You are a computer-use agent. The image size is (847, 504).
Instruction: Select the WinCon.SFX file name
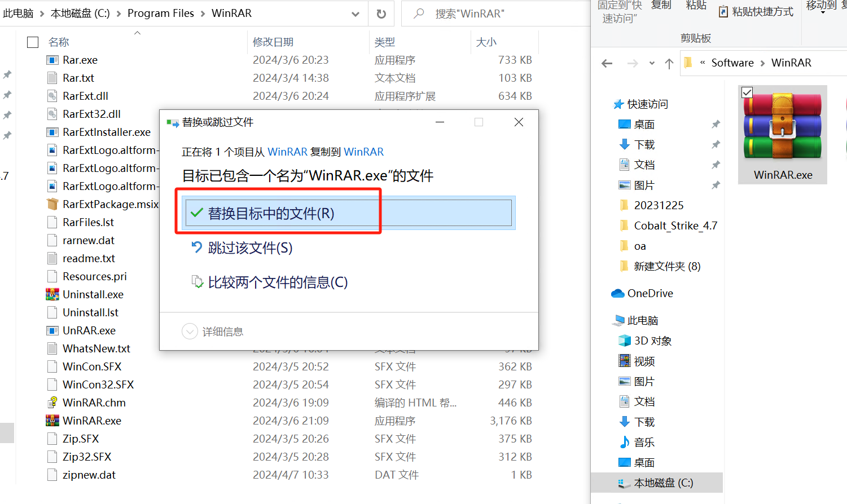tap(92, 366)
